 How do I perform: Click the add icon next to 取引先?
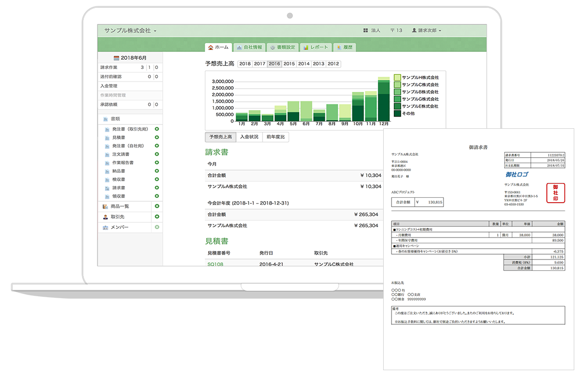point(157,216)
